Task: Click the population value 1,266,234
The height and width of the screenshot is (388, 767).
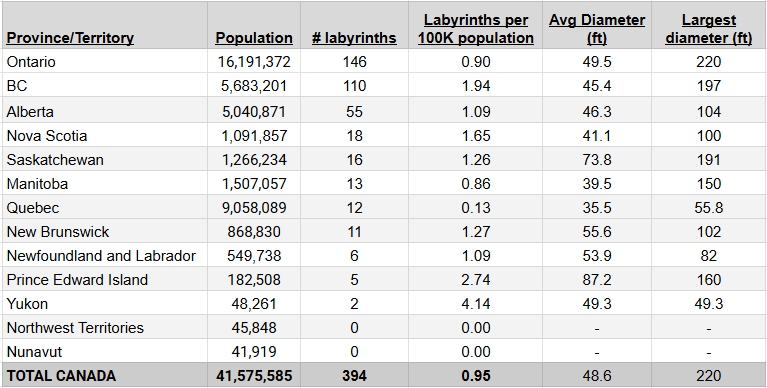Action: coord(254,160)
